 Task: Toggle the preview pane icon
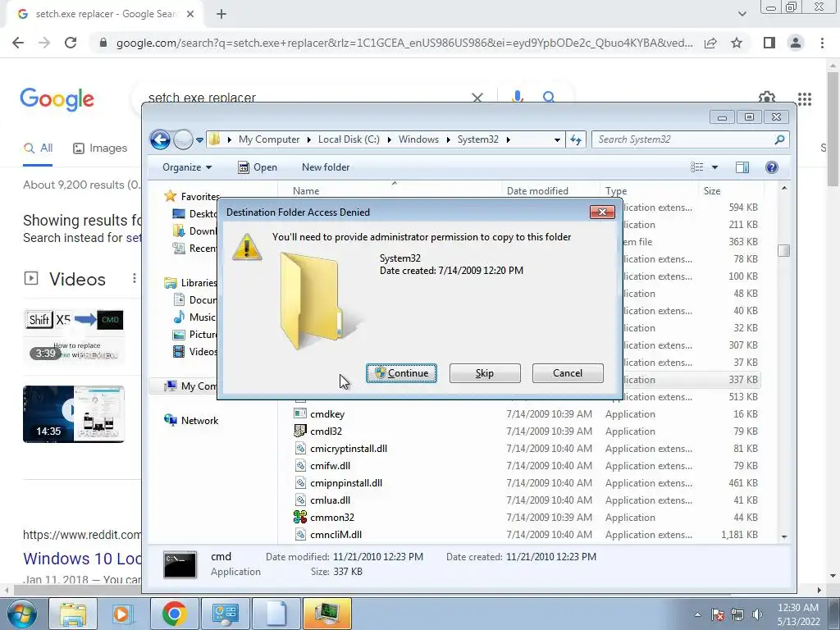[742, 167]
